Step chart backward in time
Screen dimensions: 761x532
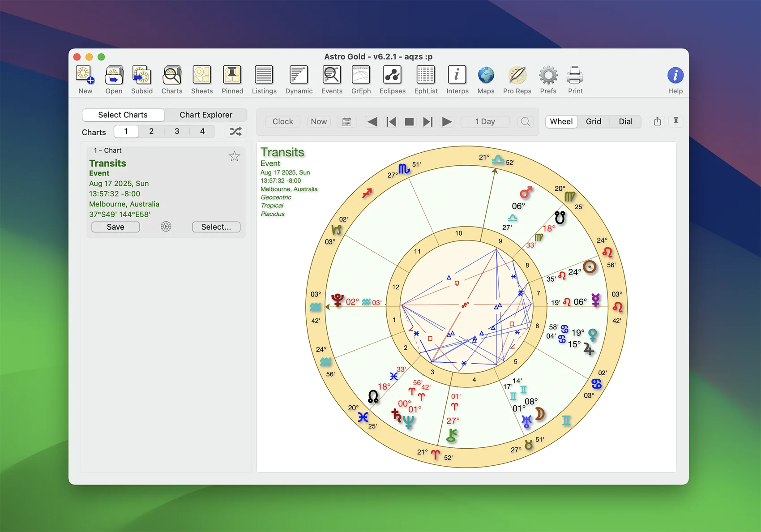point(372,122)
